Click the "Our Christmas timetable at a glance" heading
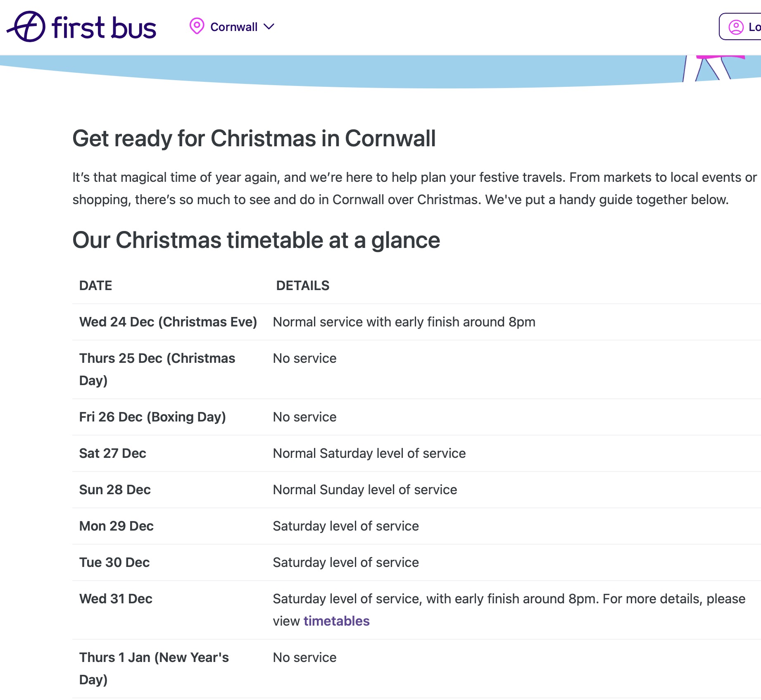 256,240
